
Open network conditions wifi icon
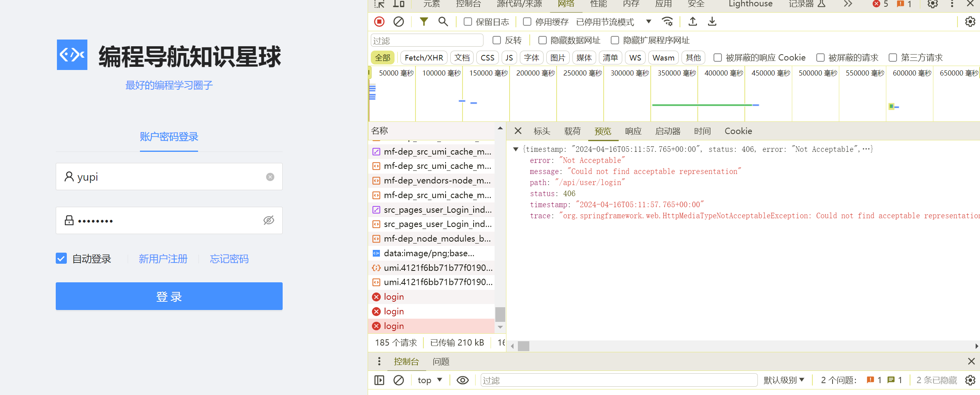point(667,21)
